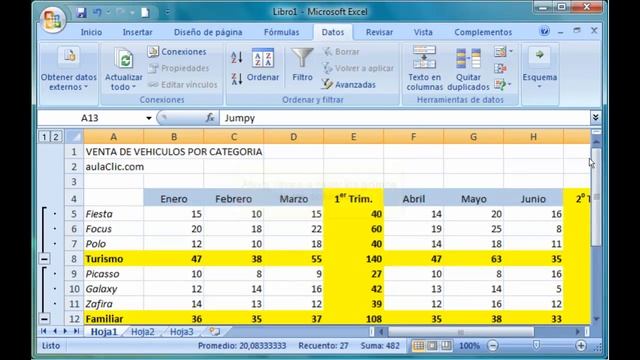Switch to Page Layout view in status bar
Image resolution: width=640 pixels, height=360 pixels.
coord(432,346)
